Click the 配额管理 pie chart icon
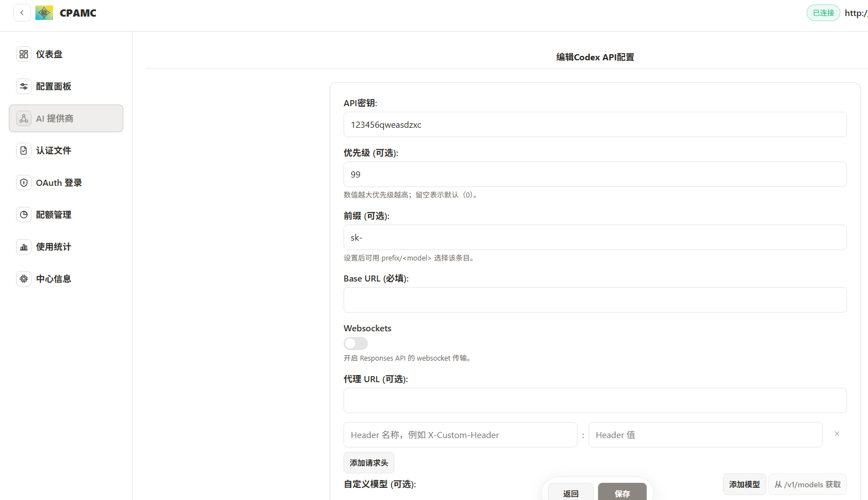 (x=24, y=215)
